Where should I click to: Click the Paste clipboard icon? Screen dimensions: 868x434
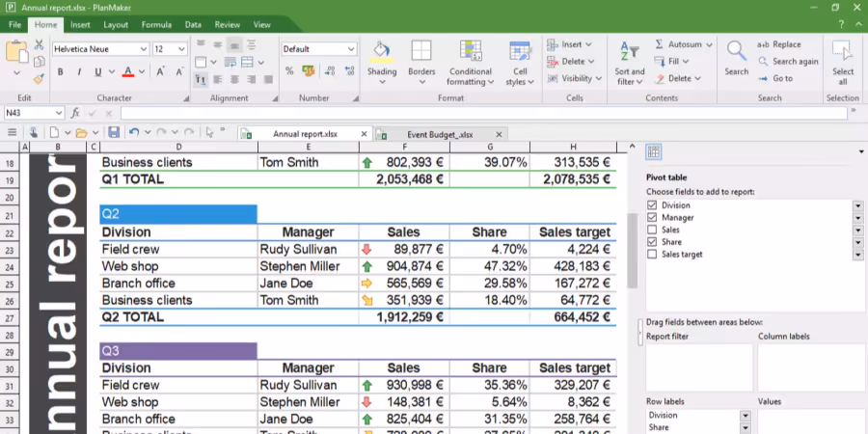pyautogui.click(x=16, y=52)
